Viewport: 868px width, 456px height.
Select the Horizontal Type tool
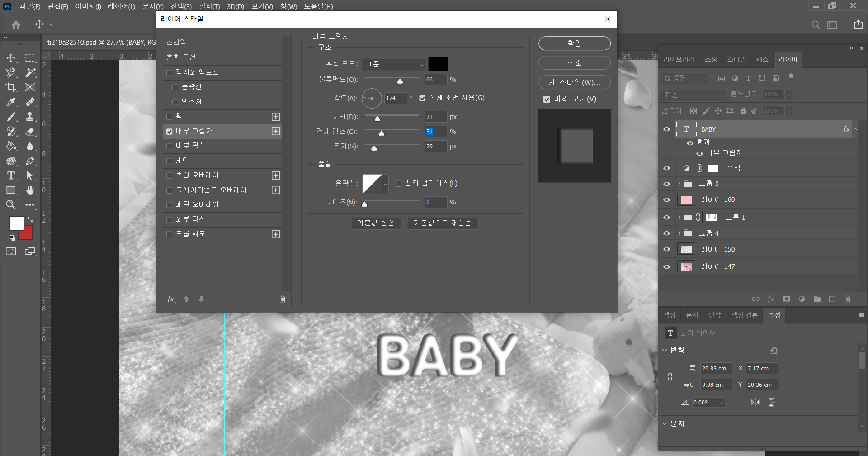[11, 176]
